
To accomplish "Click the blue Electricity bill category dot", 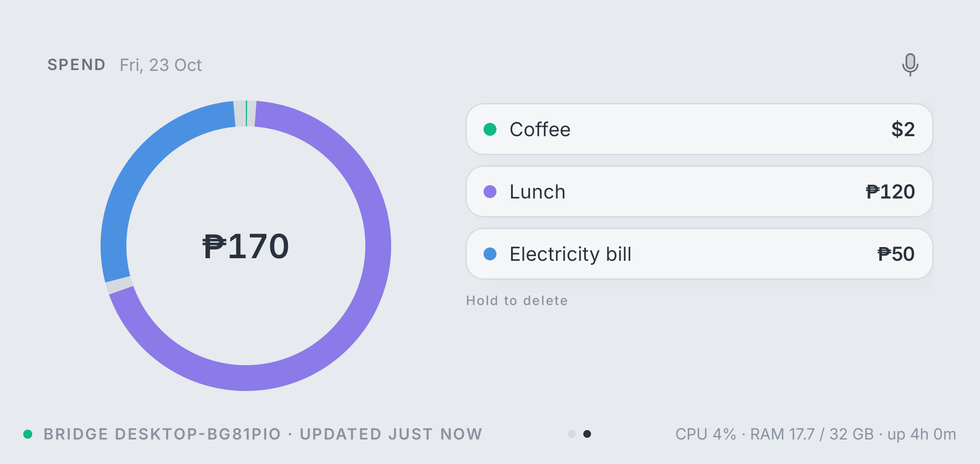I will tap(490, 254).
